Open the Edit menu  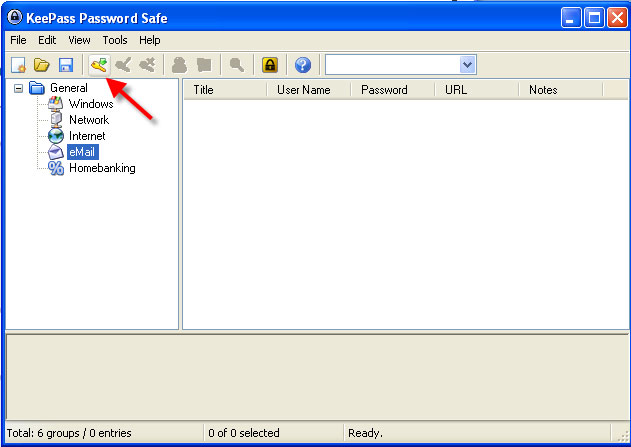coord(47,40)
